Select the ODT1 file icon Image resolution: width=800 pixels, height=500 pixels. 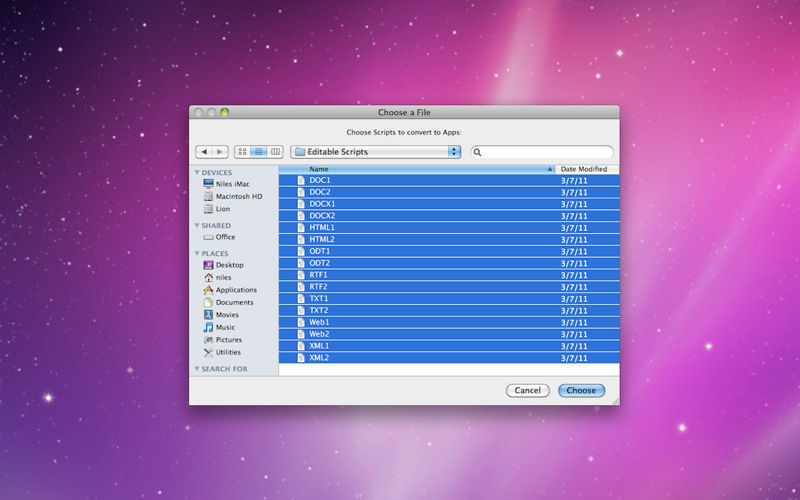[x=301, y=252]
